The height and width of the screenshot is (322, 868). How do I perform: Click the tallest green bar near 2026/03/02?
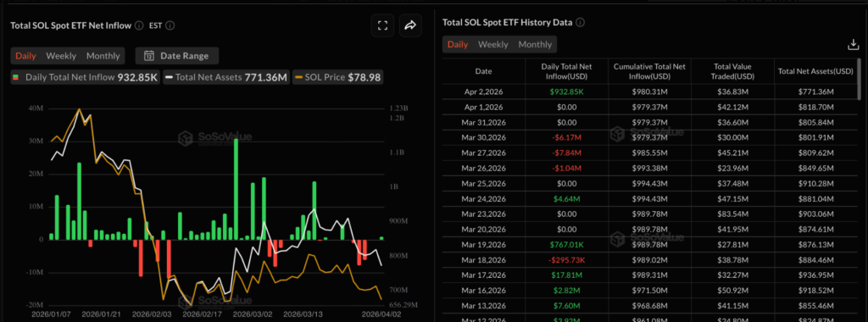click(236, 189)
